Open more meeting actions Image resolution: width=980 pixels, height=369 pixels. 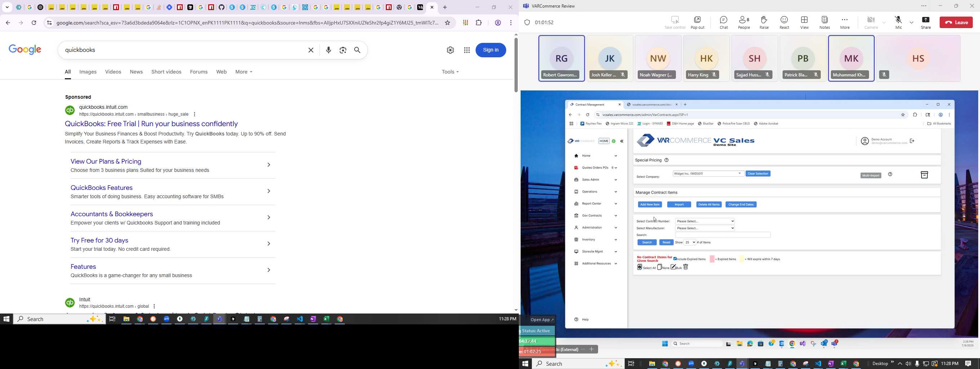pyautogui.click(x=845, y=22)
